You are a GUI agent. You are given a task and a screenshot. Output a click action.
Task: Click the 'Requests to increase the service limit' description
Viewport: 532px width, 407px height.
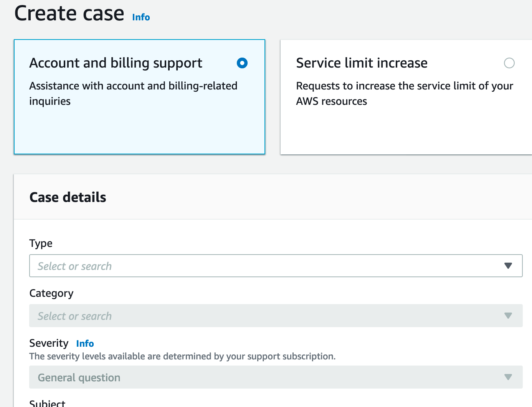click(405, 93)
